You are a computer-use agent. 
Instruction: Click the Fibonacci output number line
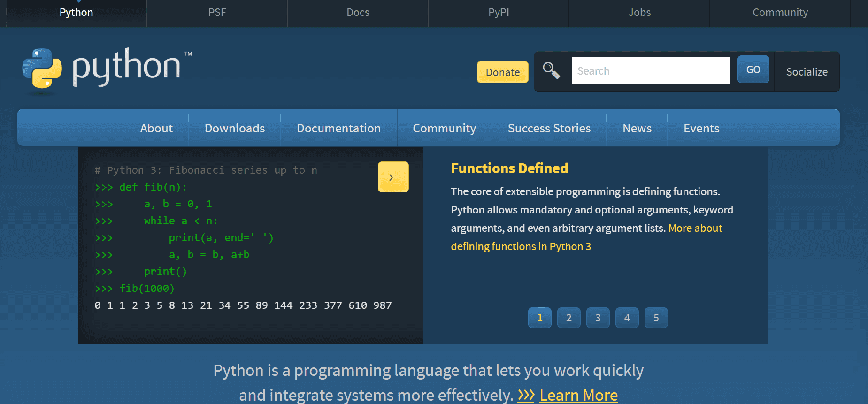[x=243, y=305]
